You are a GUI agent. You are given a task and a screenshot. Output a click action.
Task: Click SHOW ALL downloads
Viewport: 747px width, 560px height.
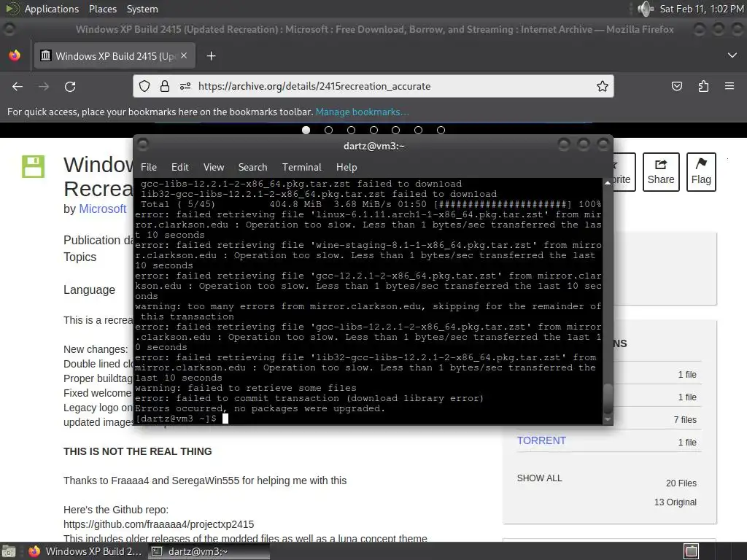(539, 478)
